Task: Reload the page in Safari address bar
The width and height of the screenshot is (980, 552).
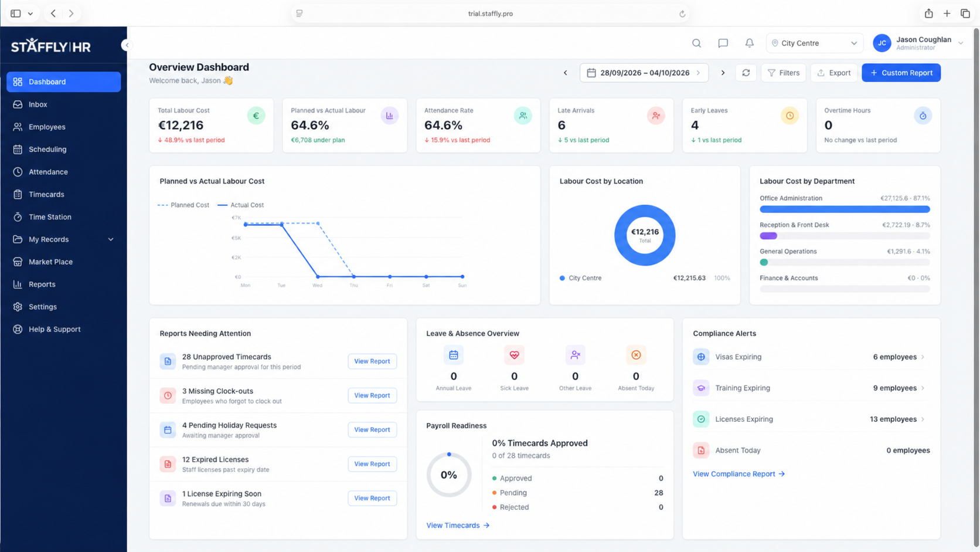Action: pyautogui.click(x=682, y=13)
